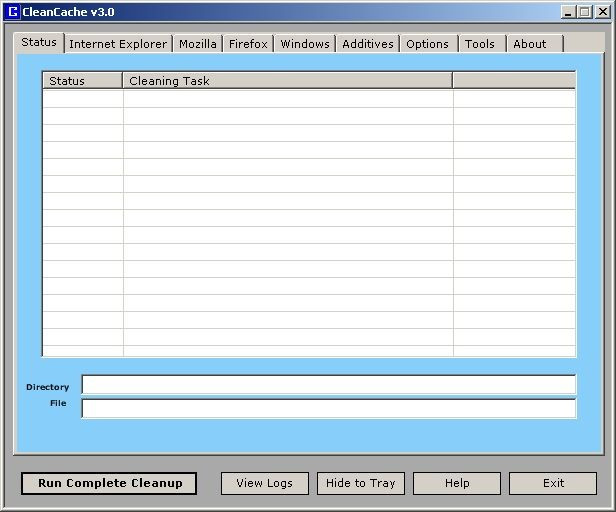This screenshot has height=512, width=616.
Task: Switch to the Options tab
Action: click(x=427, y=44)
